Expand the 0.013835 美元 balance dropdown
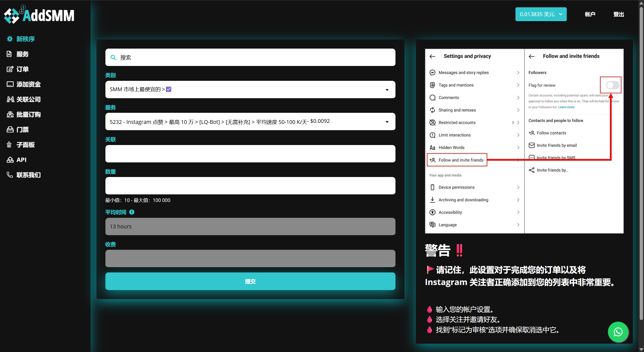The width and height of the screenshot is (644, 352). point(541,14)
